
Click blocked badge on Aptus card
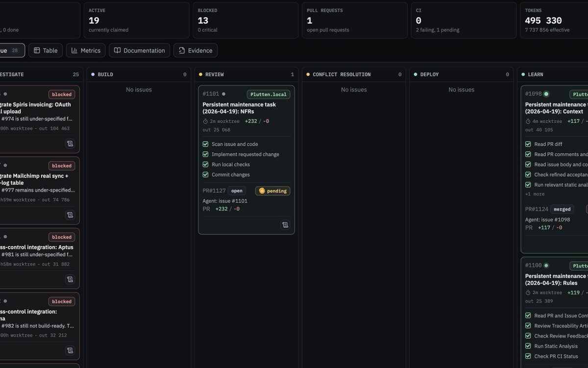click(62, 237)
